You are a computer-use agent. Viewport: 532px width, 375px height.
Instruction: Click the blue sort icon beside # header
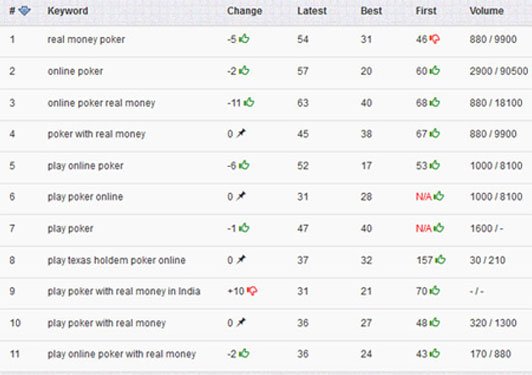[x=24, y=11]
